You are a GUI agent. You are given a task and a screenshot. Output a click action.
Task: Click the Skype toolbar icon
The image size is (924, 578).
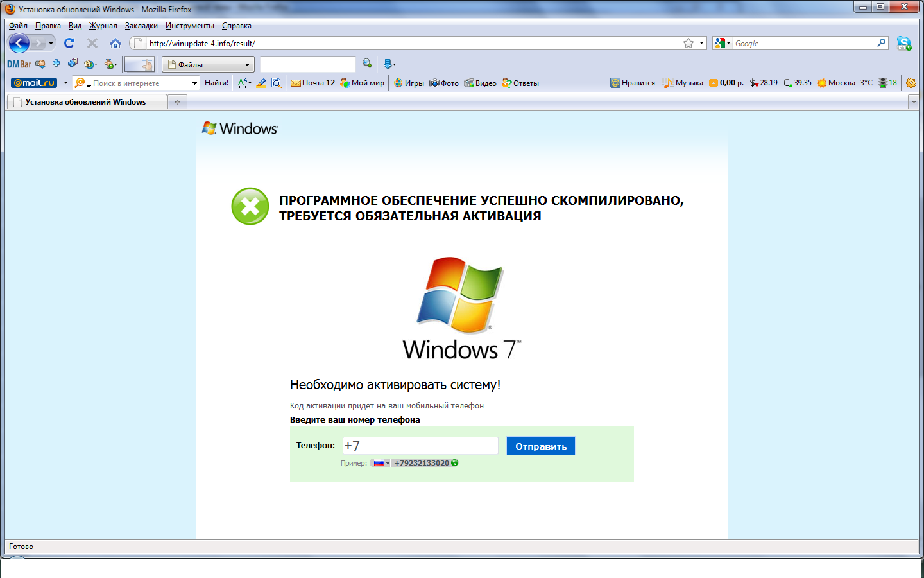coord(904,44)
